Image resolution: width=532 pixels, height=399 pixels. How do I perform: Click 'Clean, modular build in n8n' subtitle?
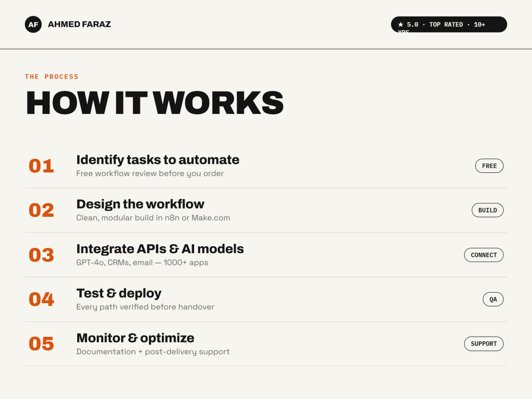pyautogui.click(x=153, y=218)
